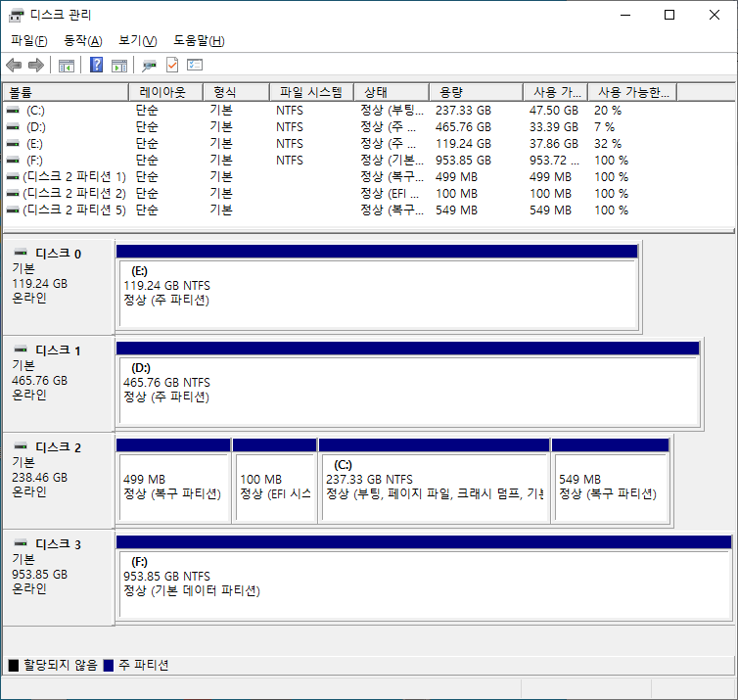The image size is (738, 700).
Task: Click drive icon of 디스크 2 파티션 2 row
Action: [13, 193]
